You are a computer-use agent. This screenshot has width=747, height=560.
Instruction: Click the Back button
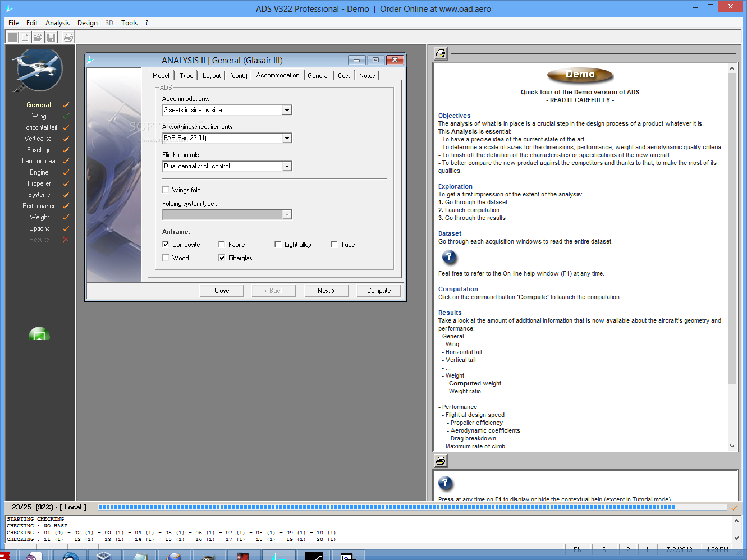pyautogui.click(x=274, y=291)
